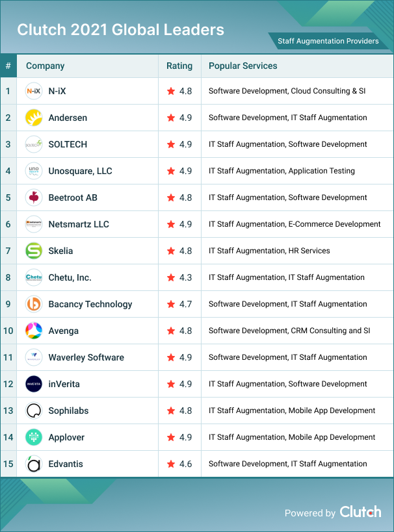394x532 pixels.
Task: Click the rating star in Avenga row
Action: [x=171, y=331]
